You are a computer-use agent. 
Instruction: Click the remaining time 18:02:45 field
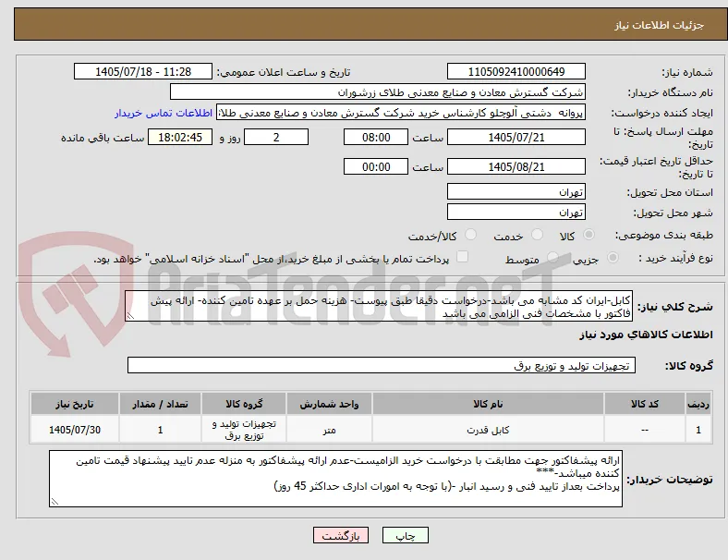pos(180,137)
